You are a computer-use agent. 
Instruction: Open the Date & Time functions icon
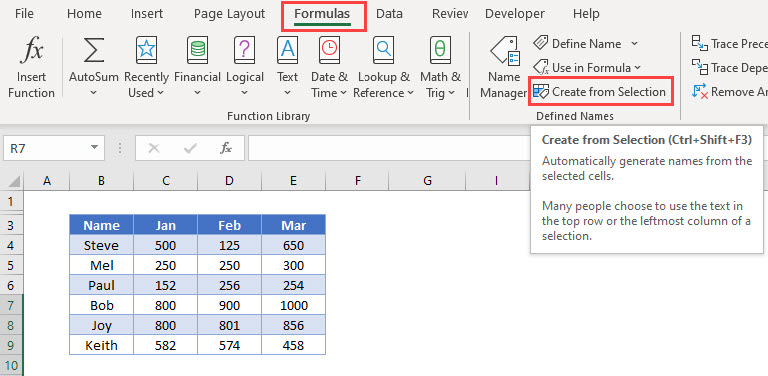pyautogui.click(x=330, y=50)
